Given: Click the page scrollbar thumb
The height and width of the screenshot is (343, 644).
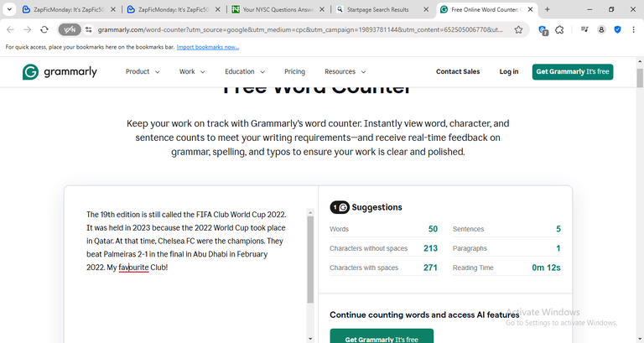Looking at the screenshot, I should coord(640,78).
